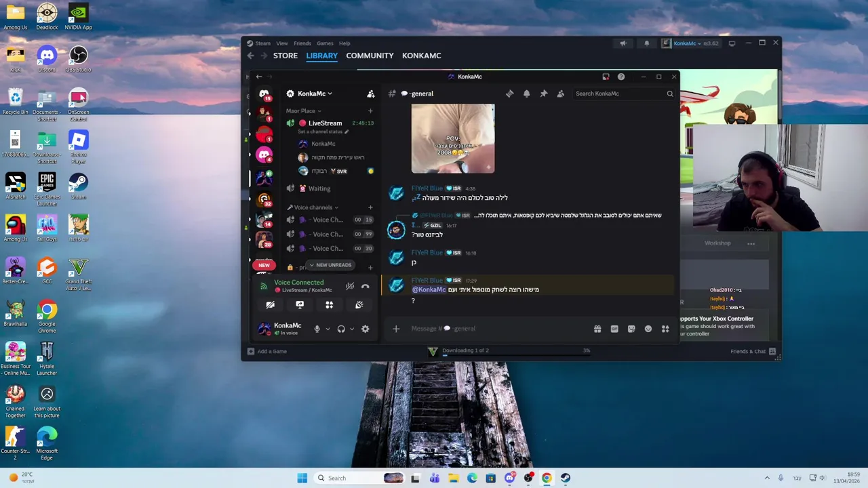This screenshot has height=488, width=868.
Task: Add attachment with plus button in message bar
Action: [x=396, y=329]
